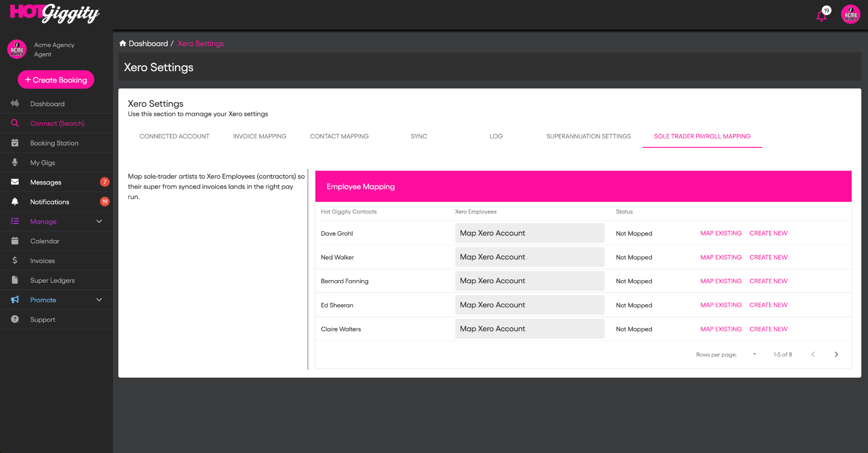
Task: Click the Xero Settings breadcrumb link
Action: pyautogui.click(x=201, y=44)
